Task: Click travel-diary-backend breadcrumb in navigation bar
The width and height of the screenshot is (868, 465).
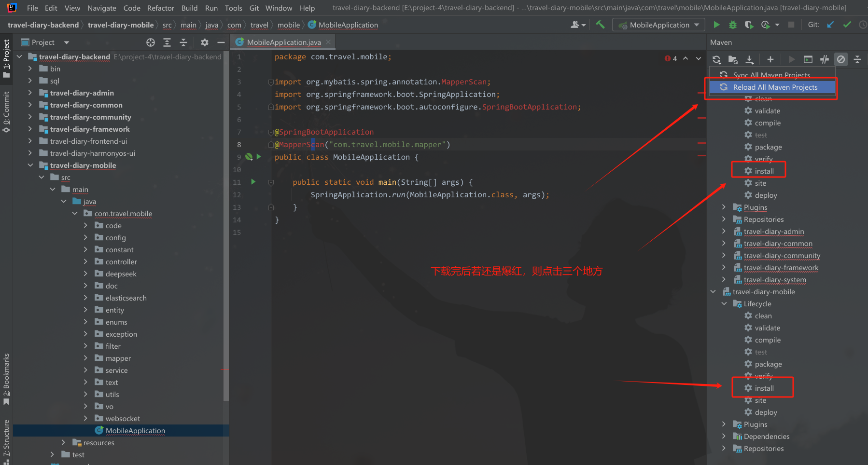Action: click(x=43, y=25)
